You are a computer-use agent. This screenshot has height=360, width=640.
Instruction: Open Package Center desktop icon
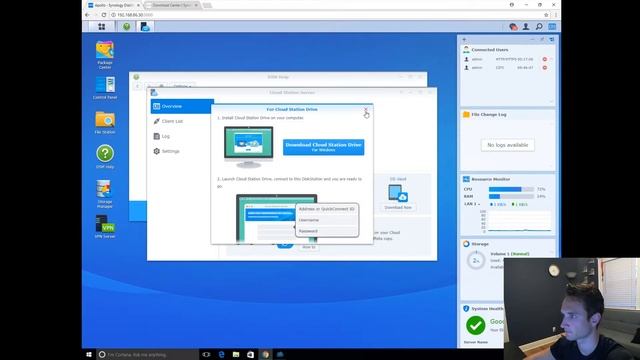coord(105,55)
